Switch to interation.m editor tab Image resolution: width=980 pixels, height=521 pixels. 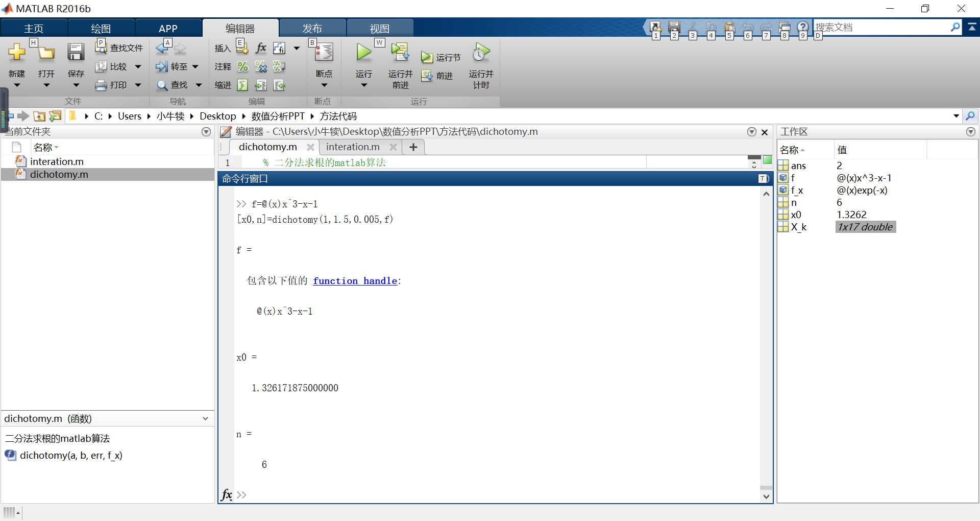pos(353,147)
